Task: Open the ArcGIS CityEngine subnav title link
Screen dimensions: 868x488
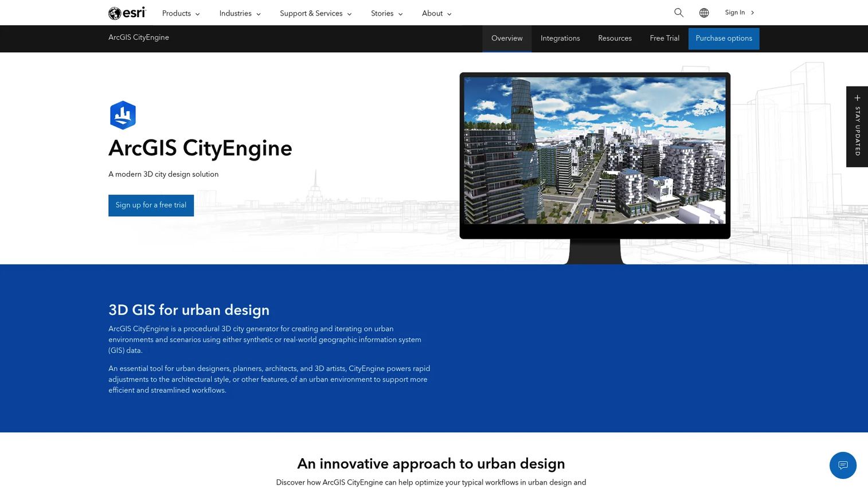Action: [139, 37]
